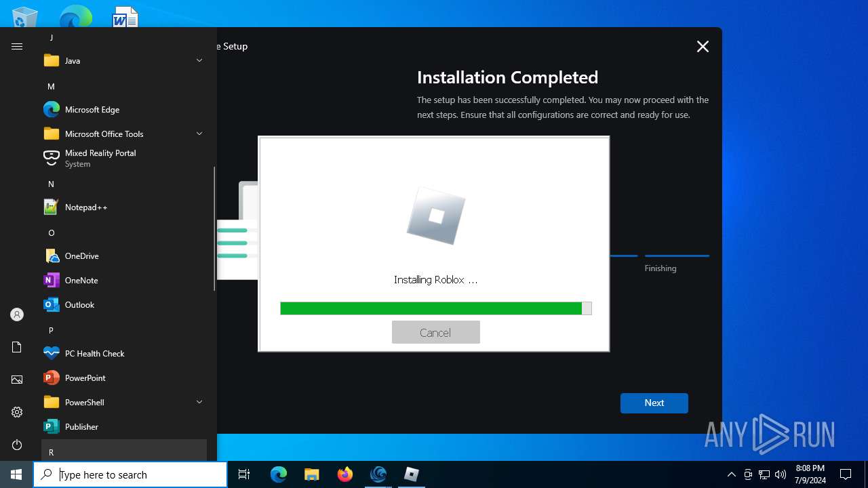Open Task View on the taskbar
Image resolution: width=868 pixels, height=488 pixels.
(244, 474)
